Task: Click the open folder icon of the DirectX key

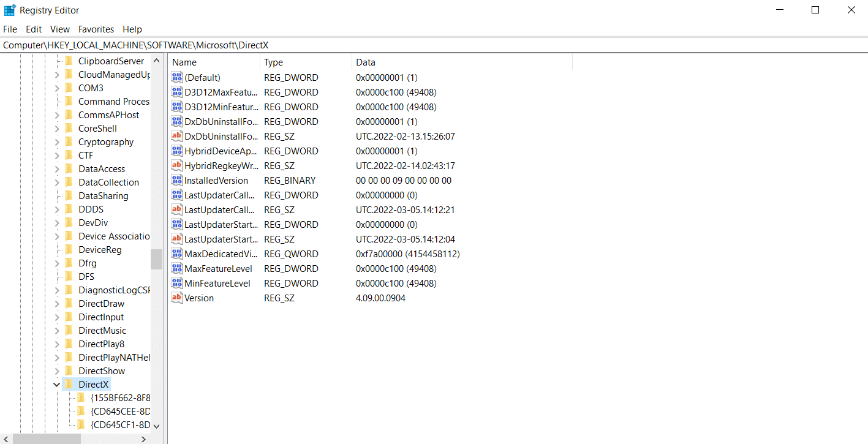Action: pos(69,385)
